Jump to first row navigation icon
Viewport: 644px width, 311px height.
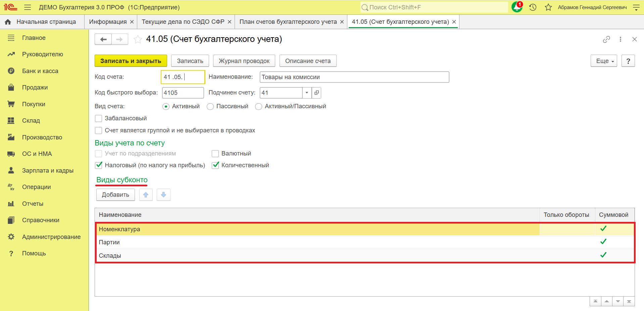pos(595,301)
